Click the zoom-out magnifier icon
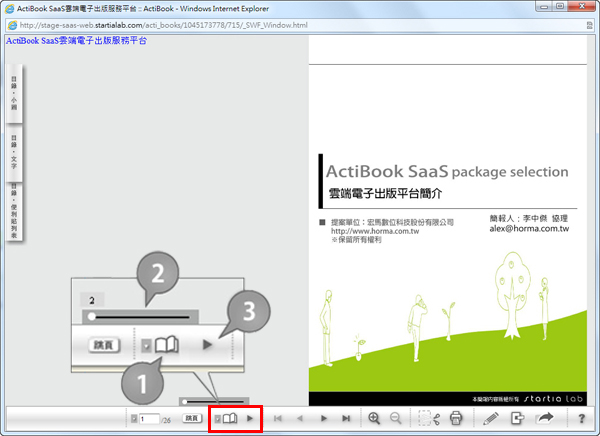The height and width of the screenshot is (436, 600). click(x=396, y=418)
